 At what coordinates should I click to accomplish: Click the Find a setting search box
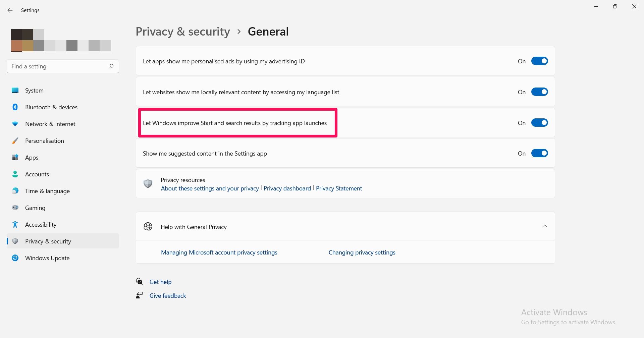point(63,66)
